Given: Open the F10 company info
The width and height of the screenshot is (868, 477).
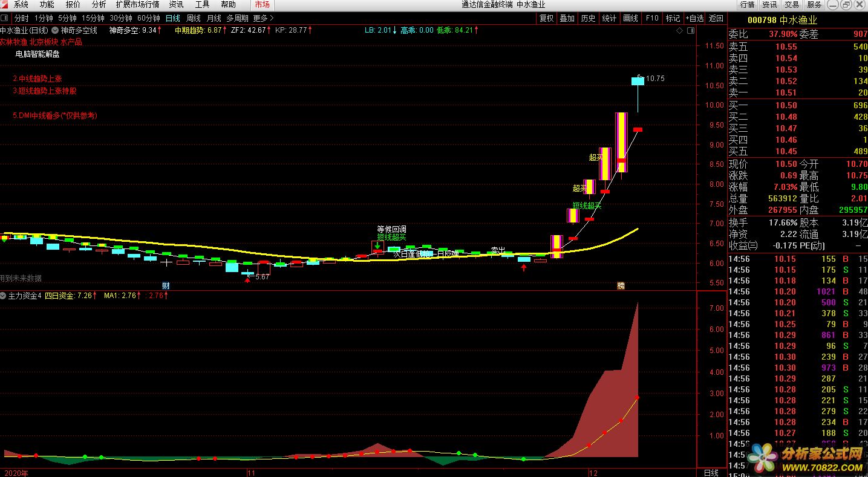Looking at the screenshot, I should click(x=652, y=18).
